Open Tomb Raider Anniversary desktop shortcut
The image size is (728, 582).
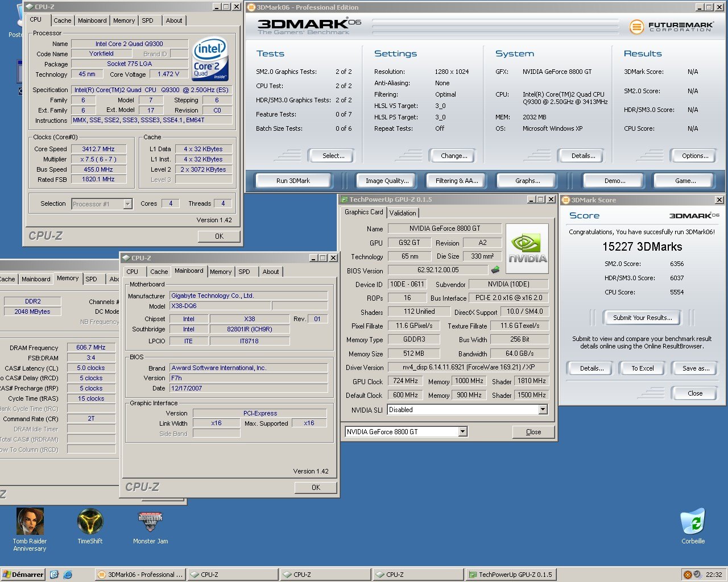click(30, 529)
